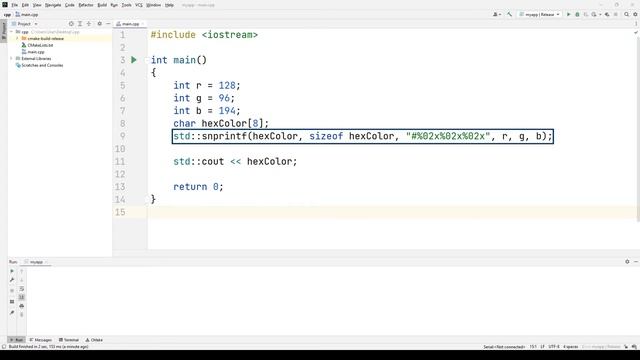Click the run gutter icon beside main()
This screenshot has width=640, height=360.
coord(134,60)
